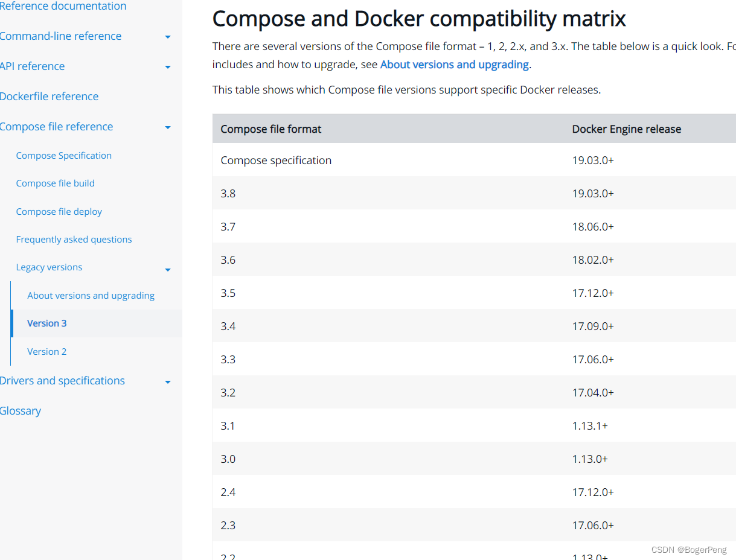Click the 2.4 format cell

228,492
